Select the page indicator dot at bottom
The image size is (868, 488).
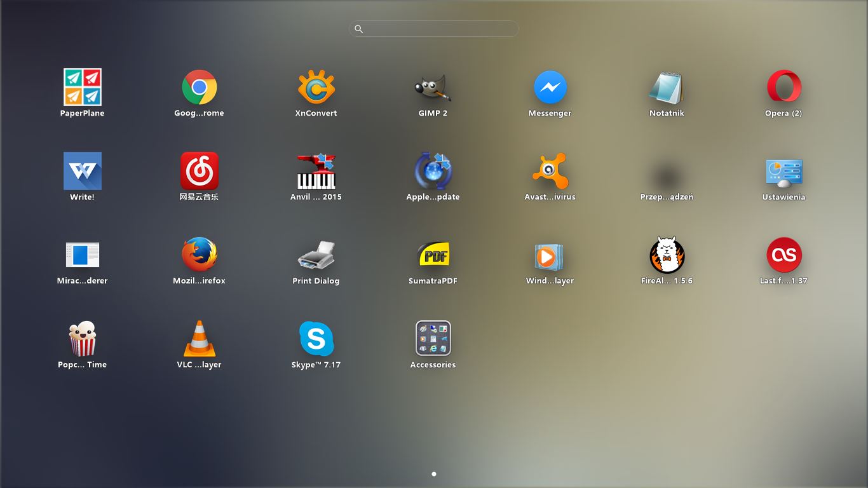click(x=434, y=474)
